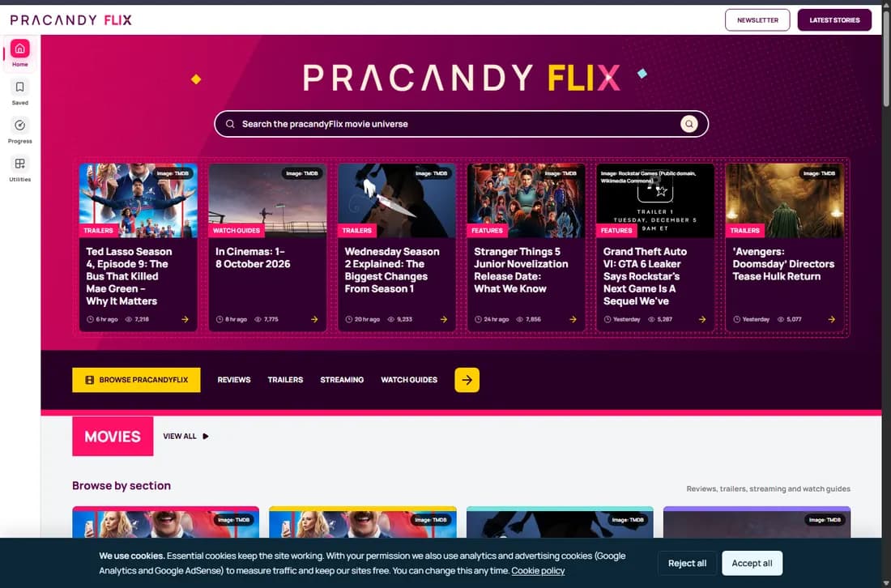The width and height of the screenshot is (891, 588).
Task: Click the eye views icon on In Cinemas card
Action: point(258,319)
